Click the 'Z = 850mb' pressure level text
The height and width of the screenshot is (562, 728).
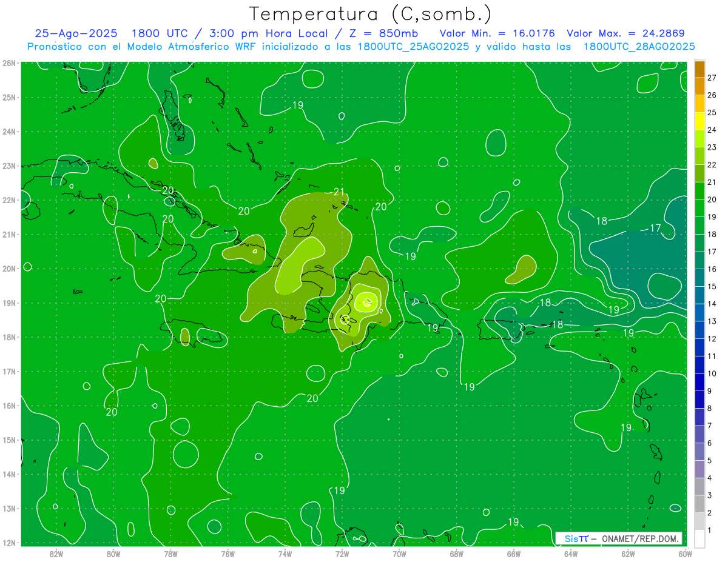[380, 33]
